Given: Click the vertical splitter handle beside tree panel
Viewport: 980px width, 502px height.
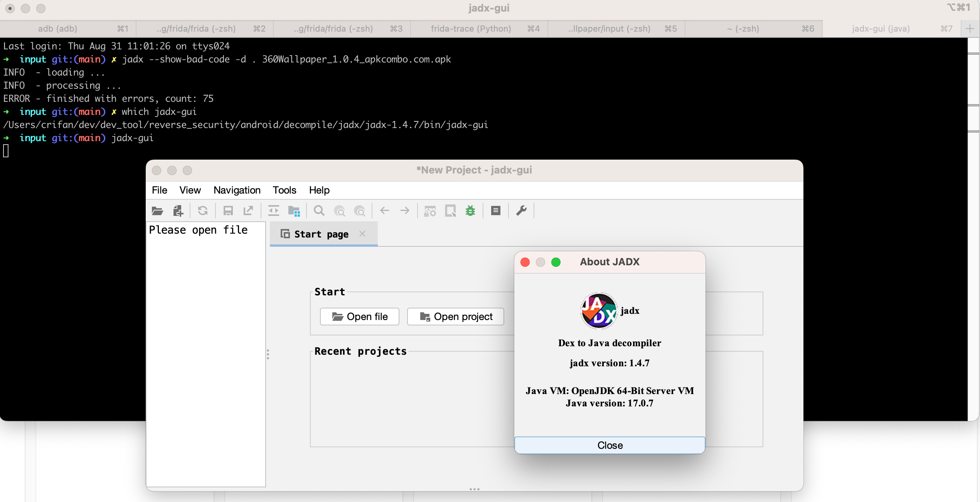Looking at the screenshot, I should click(x=268, y=354).
